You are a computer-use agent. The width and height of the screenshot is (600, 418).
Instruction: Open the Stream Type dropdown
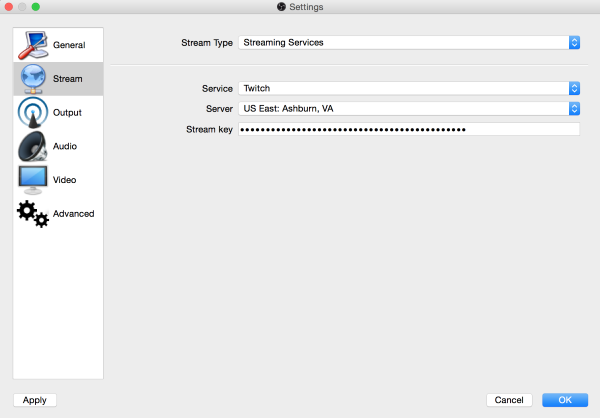[409, 43]
